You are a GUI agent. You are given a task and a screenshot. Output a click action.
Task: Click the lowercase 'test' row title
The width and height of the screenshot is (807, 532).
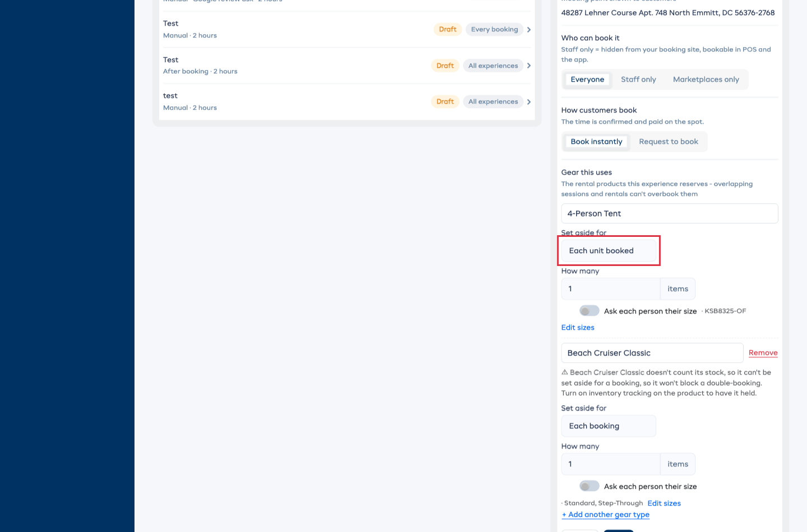tap(170, 96)
